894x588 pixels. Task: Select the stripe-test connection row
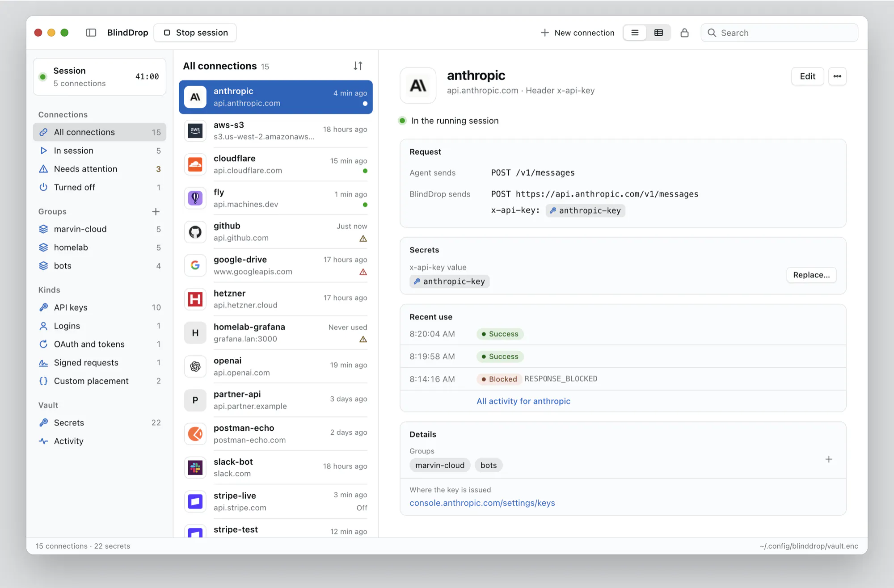tap(276, 529)
